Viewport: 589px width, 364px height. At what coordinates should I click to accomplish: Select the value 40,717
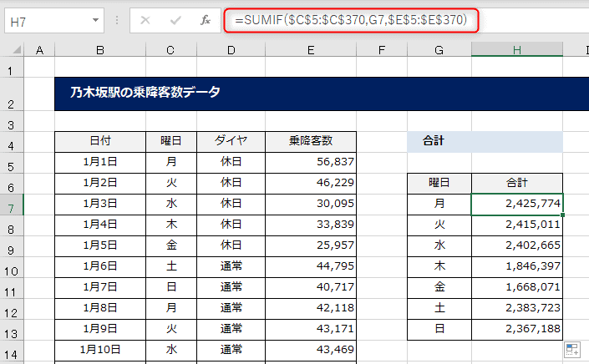click(311, 288)
